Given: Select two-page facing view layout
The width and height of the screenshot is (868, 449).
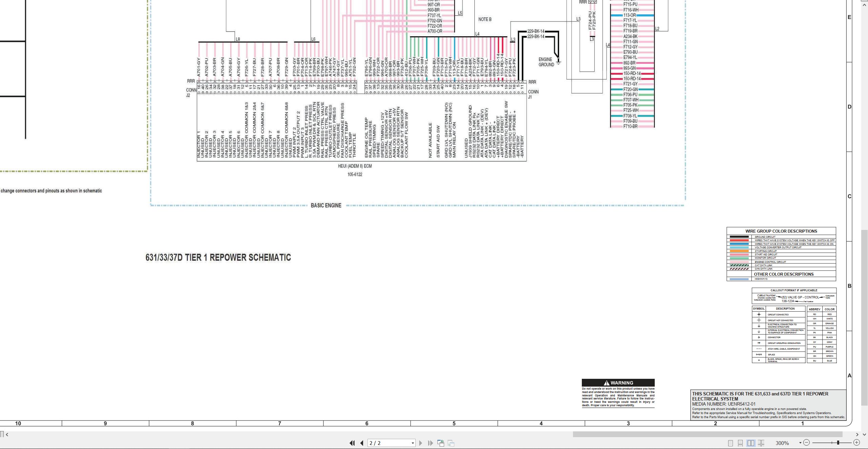Looking at the screenshot, I should point(751,443).
